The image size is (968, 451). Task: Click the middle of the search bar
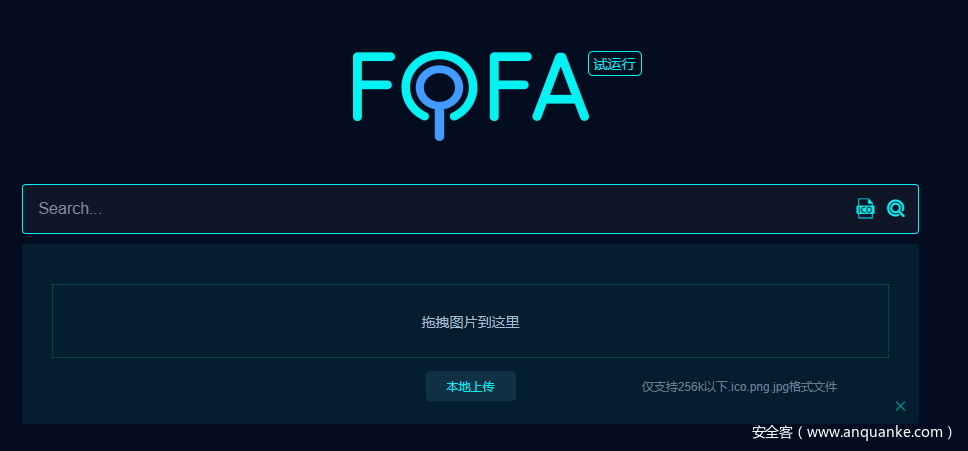[x=440, y=209]
